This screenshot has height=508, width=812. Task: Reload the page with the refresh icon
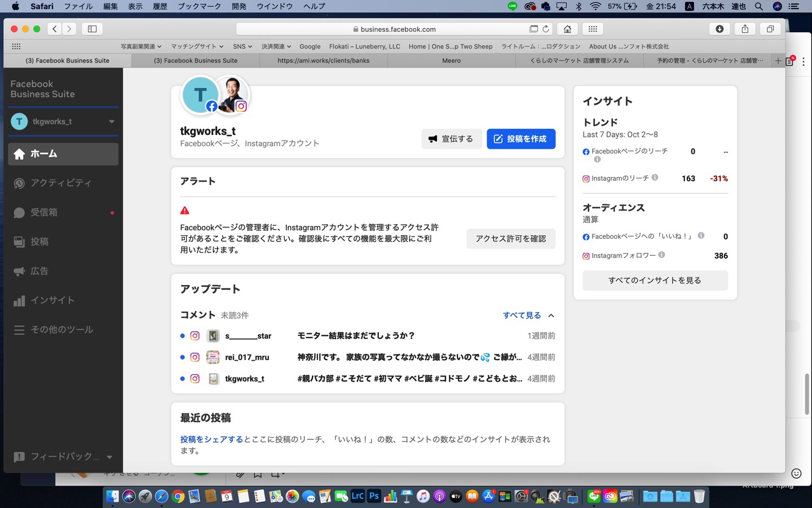(x=546, y=29)
